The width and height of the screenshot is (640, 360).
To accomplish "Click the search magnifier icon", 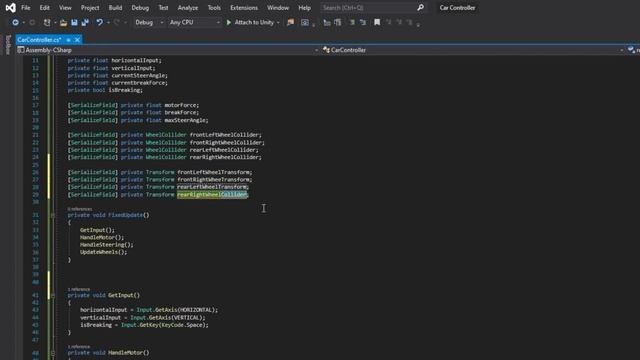I will [420, 8].
